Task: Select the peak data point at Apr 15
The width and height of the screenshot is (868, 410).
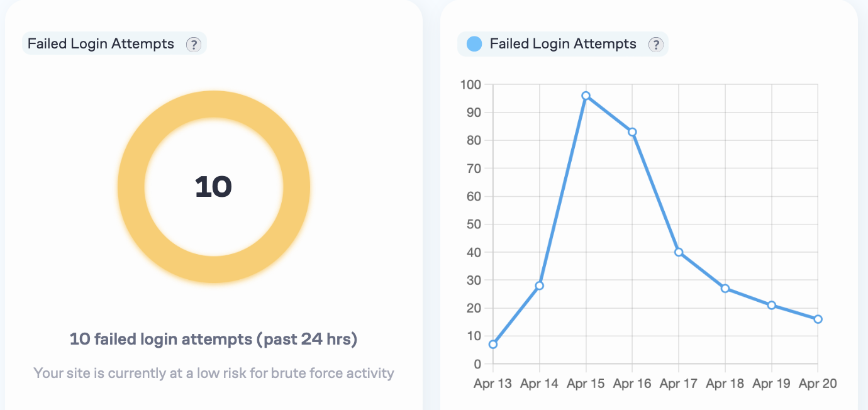Action: 586,96
